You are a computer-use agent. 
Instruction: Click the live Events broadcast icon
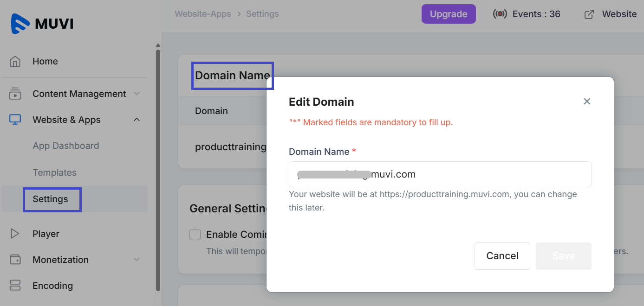click(x=500, y=14)
